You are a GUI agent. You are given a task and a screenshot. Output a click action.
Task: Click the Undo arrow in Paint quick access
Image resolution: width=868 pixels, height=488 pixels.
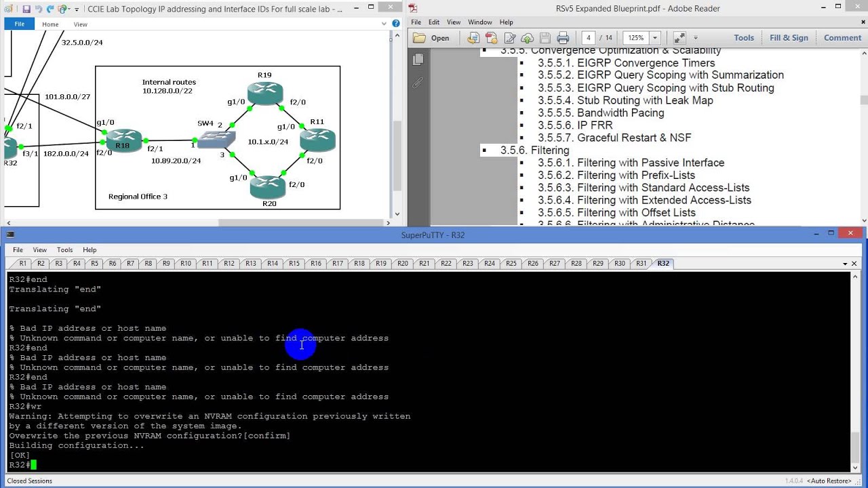39,9
